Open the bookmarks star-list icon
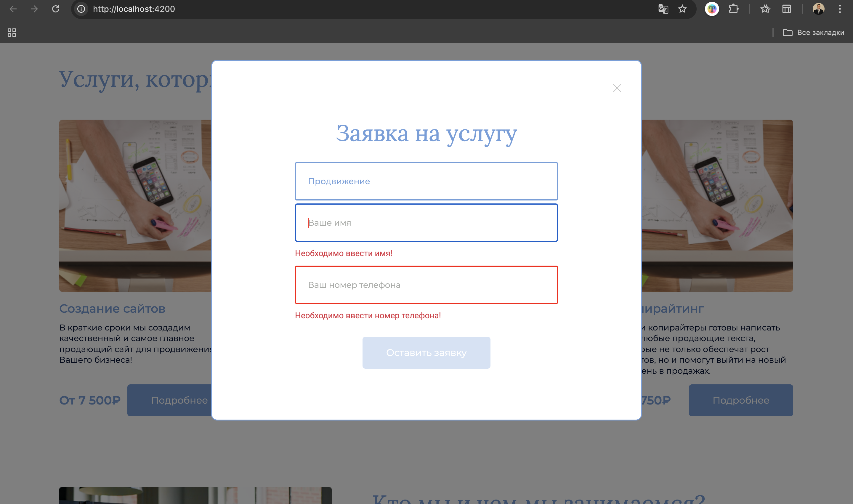Viewport: 853px width, 504px height. tap(765, 9)
